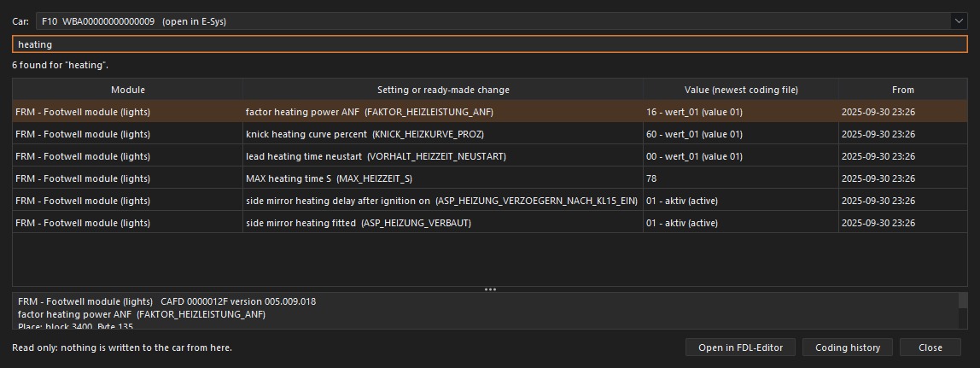Click the FAKTOR_HEIZLEISTUNG_ANF line in details pane

coord(142,314)
